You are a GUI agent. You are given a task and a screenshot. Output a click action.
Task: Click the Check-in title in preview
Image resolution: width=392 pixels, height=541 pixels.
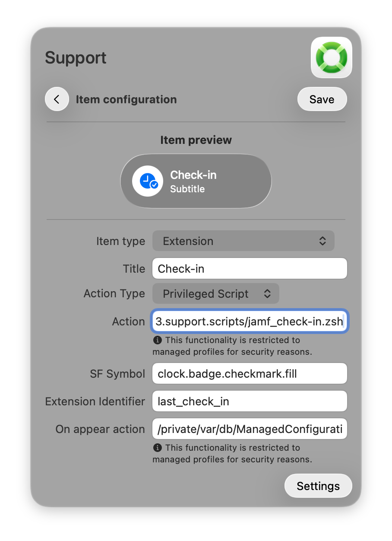coord(193,175)
